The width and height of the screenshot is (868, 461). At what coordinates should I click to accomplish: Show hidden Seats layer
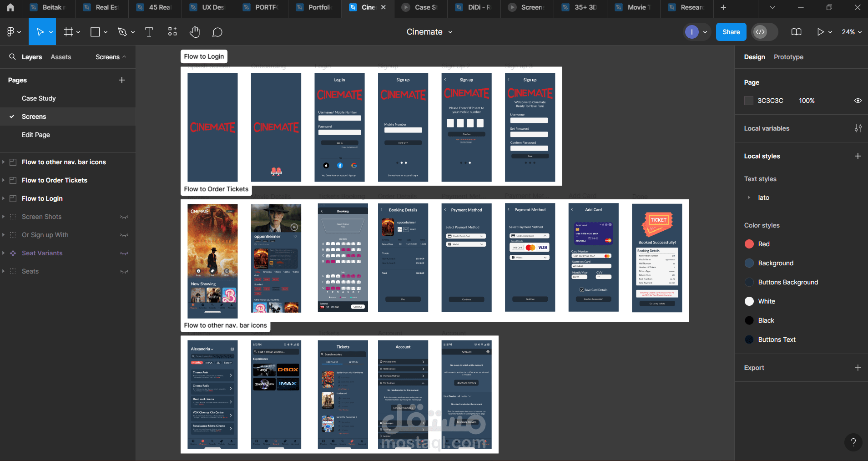click(x=124, y=271)
